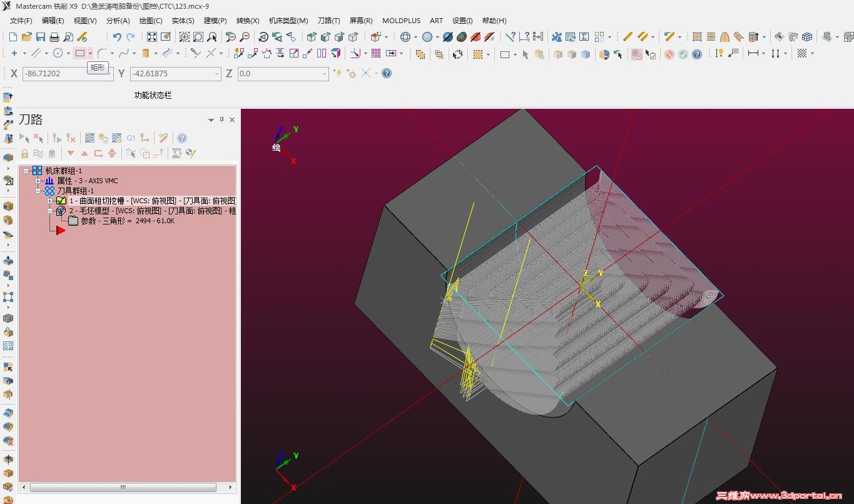854x504 pixels.
Task: Open the 机床类型(M) menu
Action: pos(288,21)
